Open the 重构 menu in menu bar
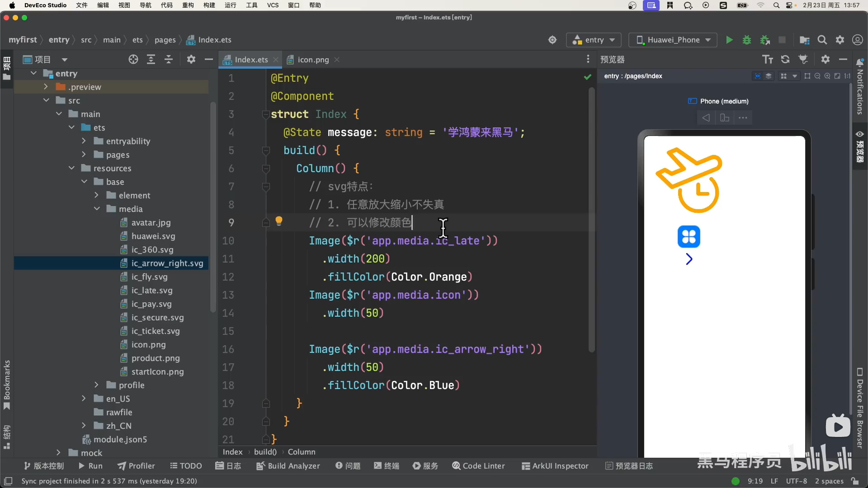 tap(188, 5)
